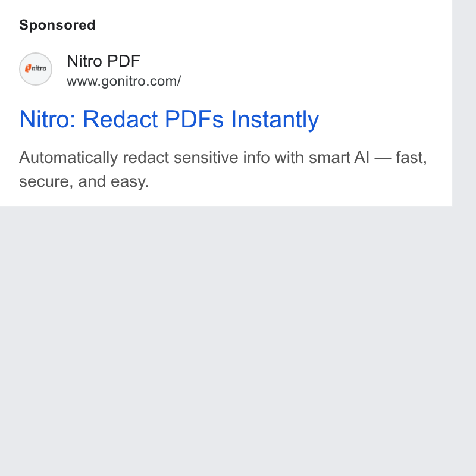The image size is (476, 476).
Task: Select the Sponsored label
Action: (57, 25)
